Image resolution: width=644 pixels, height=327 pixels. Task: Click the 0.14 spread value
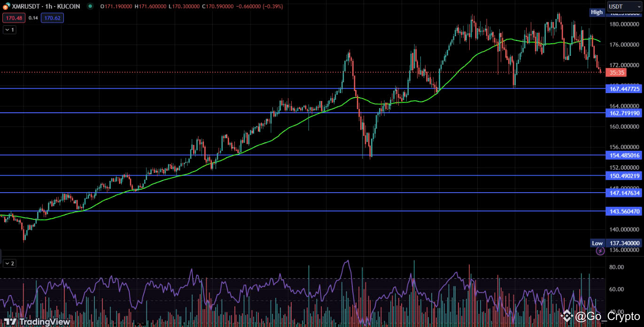(33, 18)
